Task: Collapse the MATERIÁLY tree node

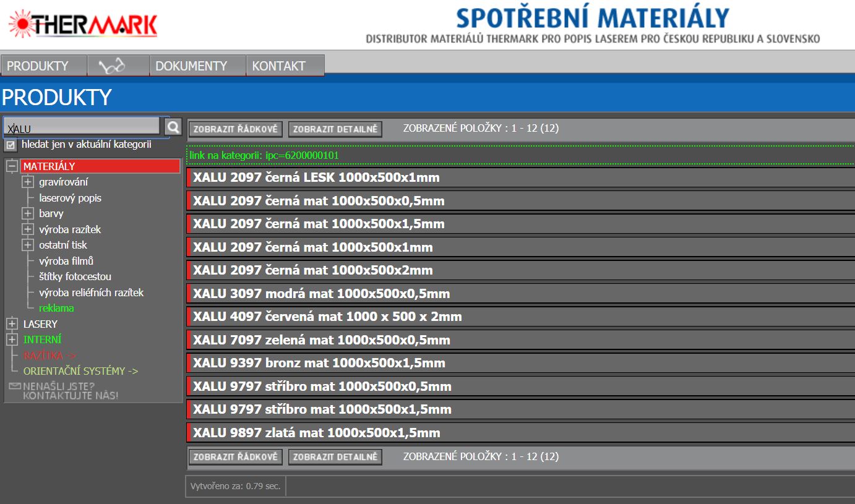Action: (x=12, y=166)
